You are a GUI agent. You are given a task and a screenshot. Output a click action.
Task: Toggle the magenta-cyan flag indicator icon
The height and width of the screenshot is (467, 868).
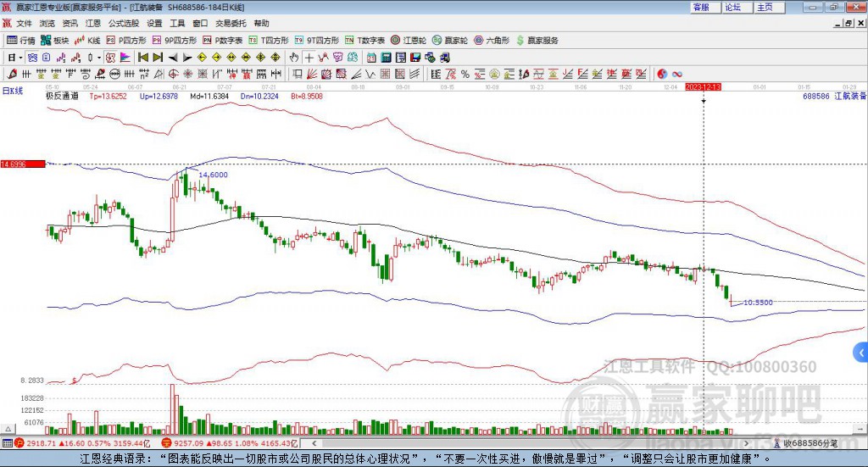(x=125, y=58)
